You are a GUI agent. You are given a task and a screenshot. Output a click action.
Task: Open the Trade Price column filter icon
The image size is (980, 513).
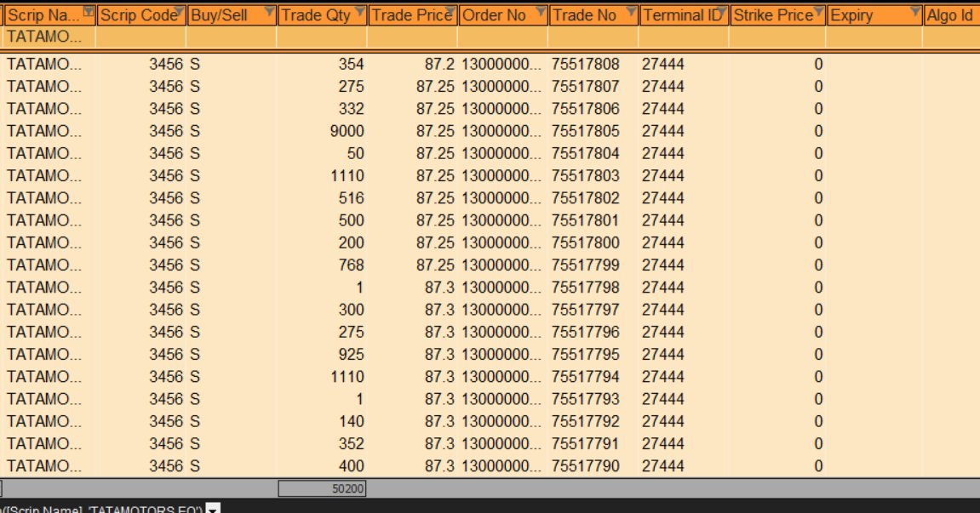tap(450, 10)
